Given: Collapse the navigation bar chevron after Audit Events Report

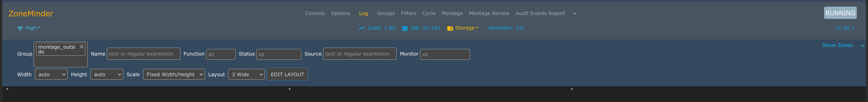Looking at the screenshot, I should [x=575, y=14].
